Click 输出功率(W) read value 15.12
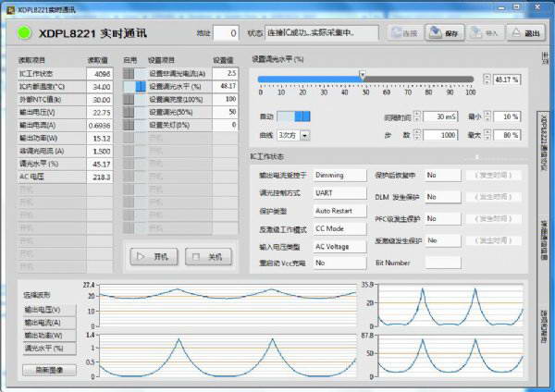 click(100, 139)
